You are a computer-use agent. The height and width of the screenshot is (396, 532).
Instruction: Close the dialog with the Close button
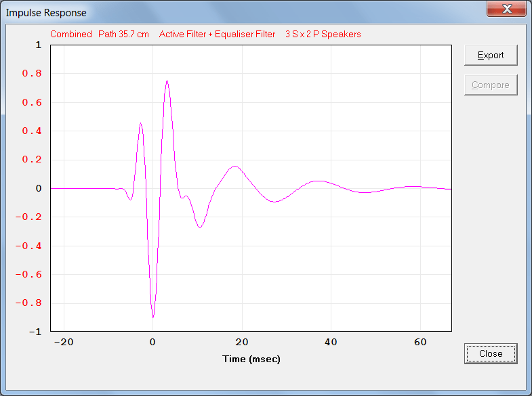[x=491, y=353]
